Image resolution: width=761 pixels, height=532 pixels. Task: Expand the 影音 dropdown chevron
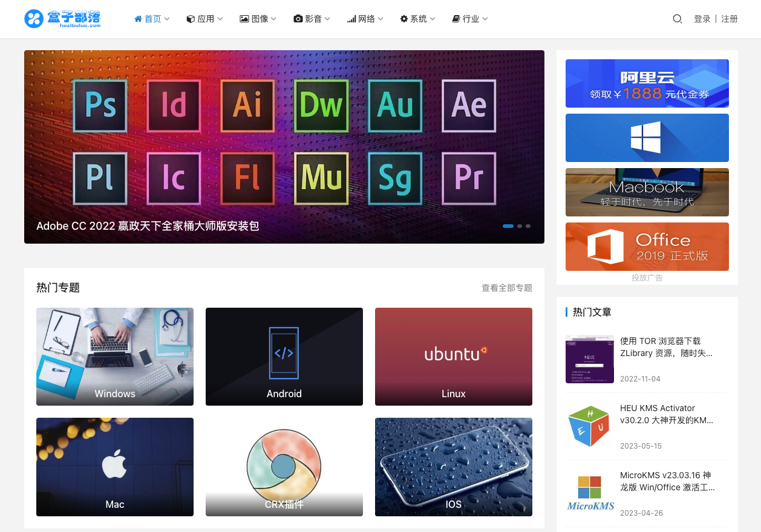327,19
